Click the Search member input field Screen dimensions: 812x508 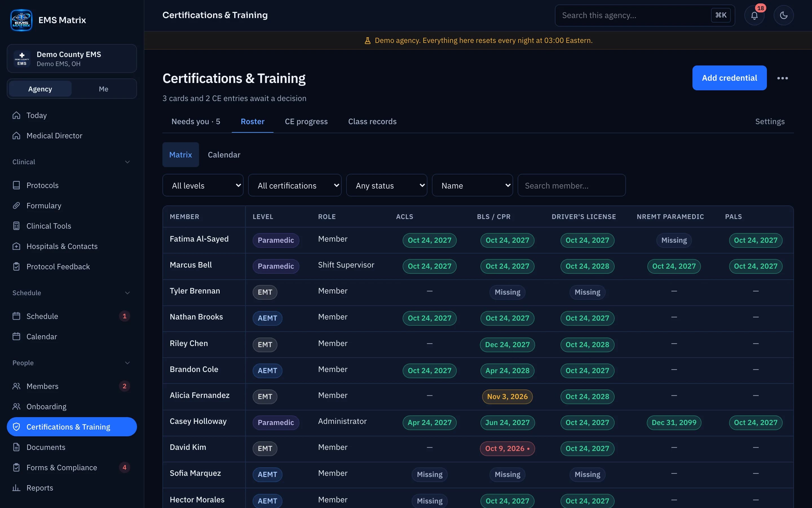coord(572,185)
